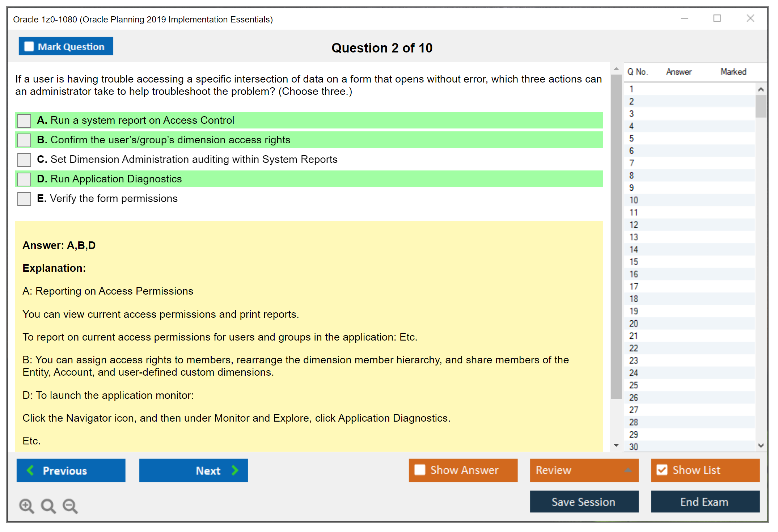The image size is (778, 532).
Task: Click the green forward arrow on Next
Action: (x=235, y=470)
